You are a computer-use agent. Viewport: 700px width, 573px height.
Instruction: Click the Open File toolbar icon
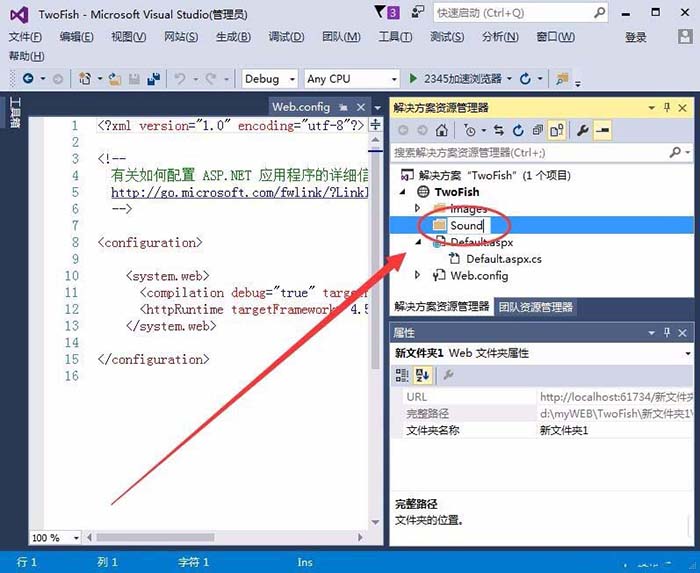point(115,79)
